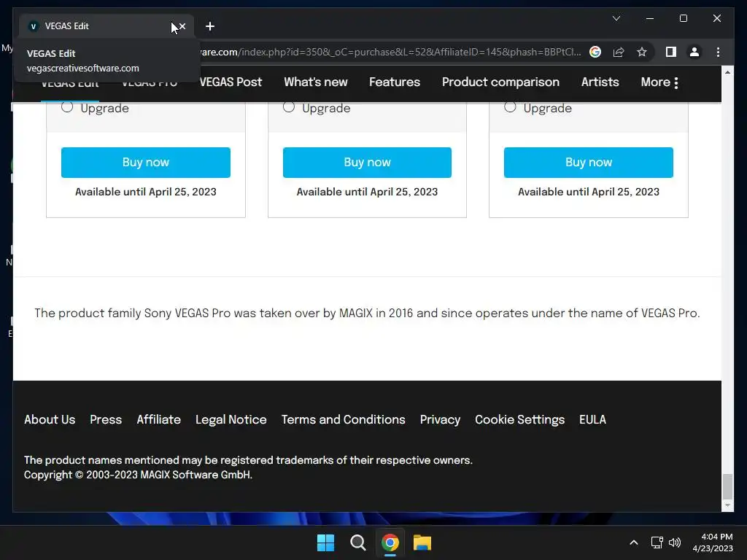Screen dimensions: 747x560
Task: Open the VEGAS Post menu item
Action: pyautogui.click(x=231, y=82)
